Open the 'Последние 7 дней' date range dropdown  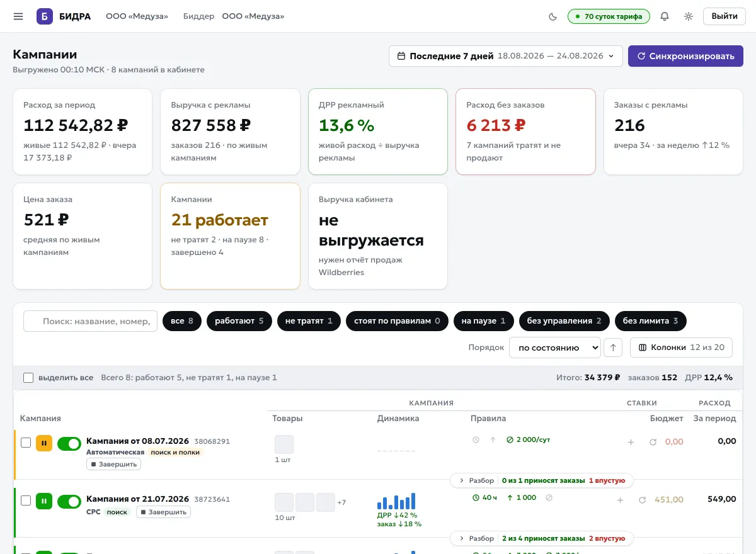[x=506, y=56]
